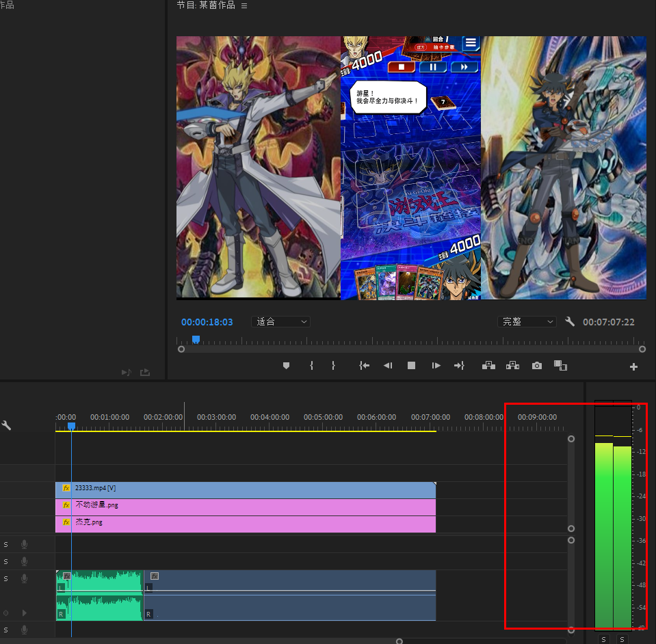The image size is (656, 644).
Task: Click the top handle of the video tracks scrollbar
Action: [571, 439]
